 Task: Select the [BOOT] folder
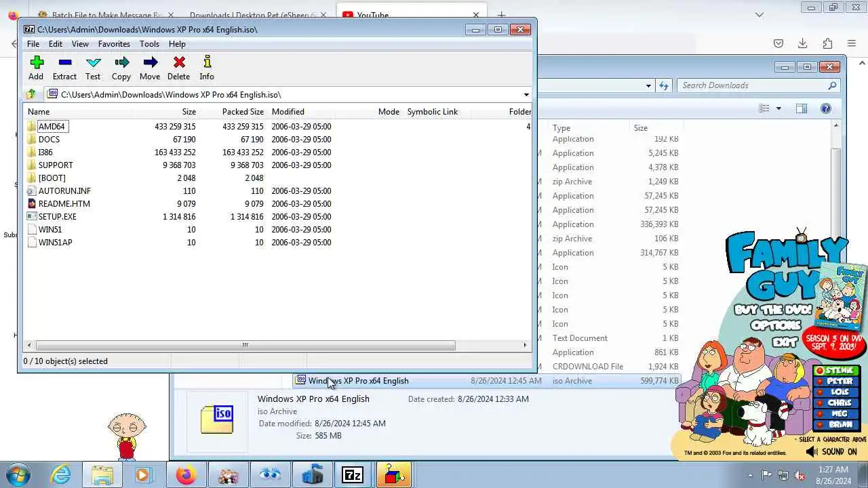(x=52, y=178)
